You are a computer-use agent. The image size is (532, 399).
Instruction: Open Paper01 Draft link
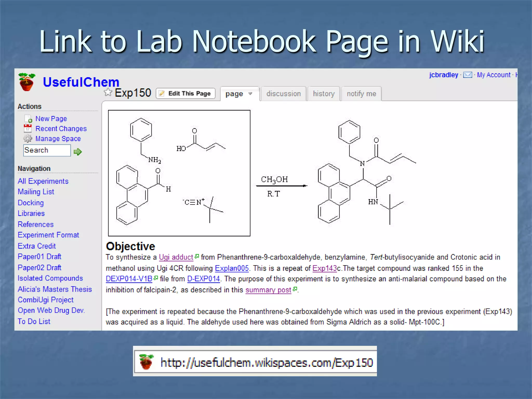39,256
